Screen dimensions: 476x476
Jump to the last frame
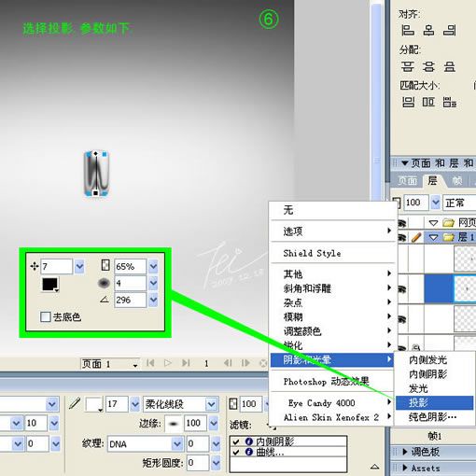point(186,363)
